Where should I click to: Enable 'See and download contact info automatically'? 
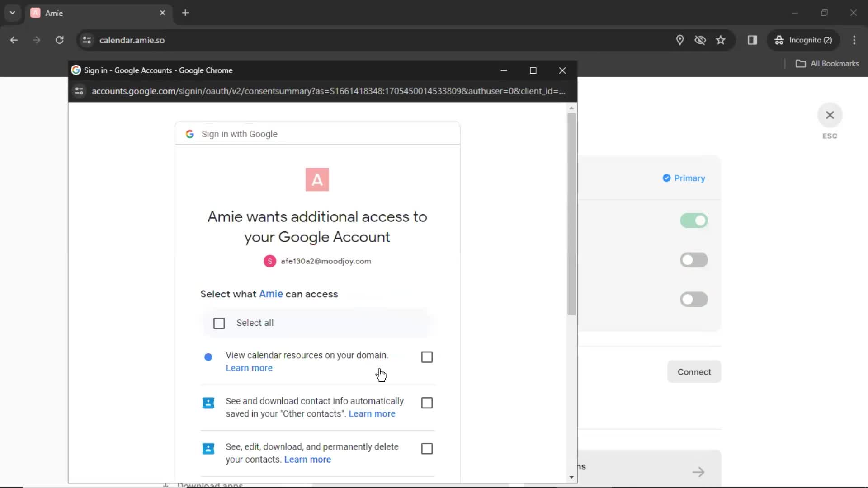427,402
